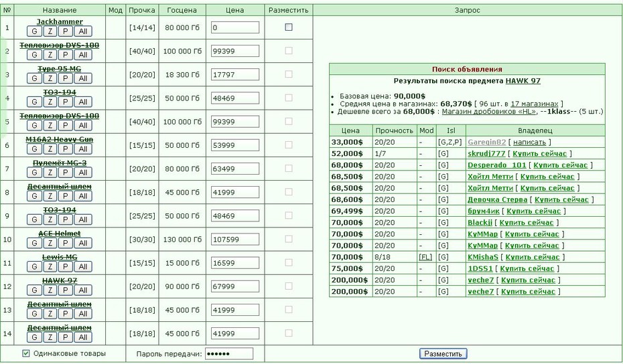This screenshot has height=364, width=623.
Task: Tick the ACE Helmet placement checkbox
Action: click(x=289, y=239)
